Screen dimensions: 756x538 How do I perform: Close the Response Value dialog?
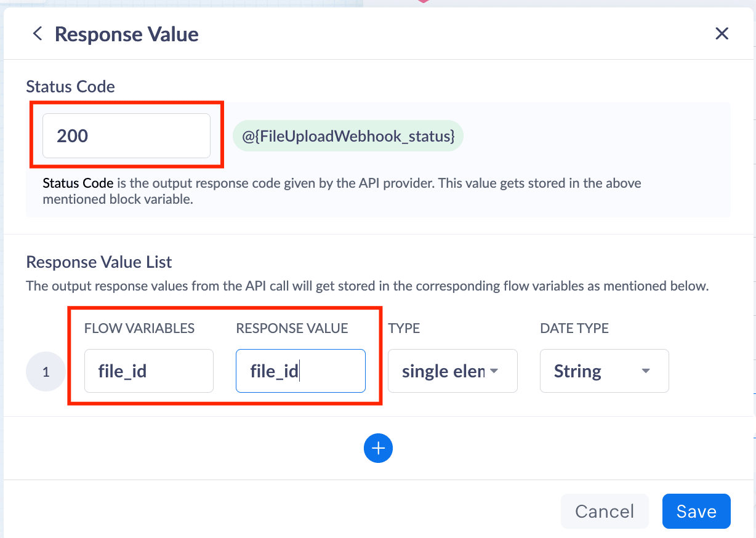click(722, 34)
